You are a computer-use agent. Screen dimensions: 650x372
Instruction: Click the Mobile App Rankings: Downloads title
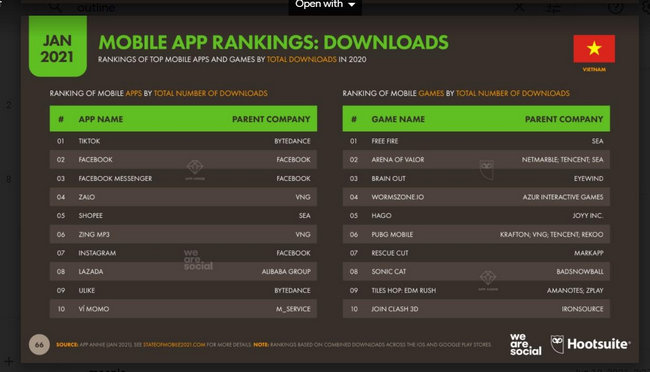(x=274, y=42)
